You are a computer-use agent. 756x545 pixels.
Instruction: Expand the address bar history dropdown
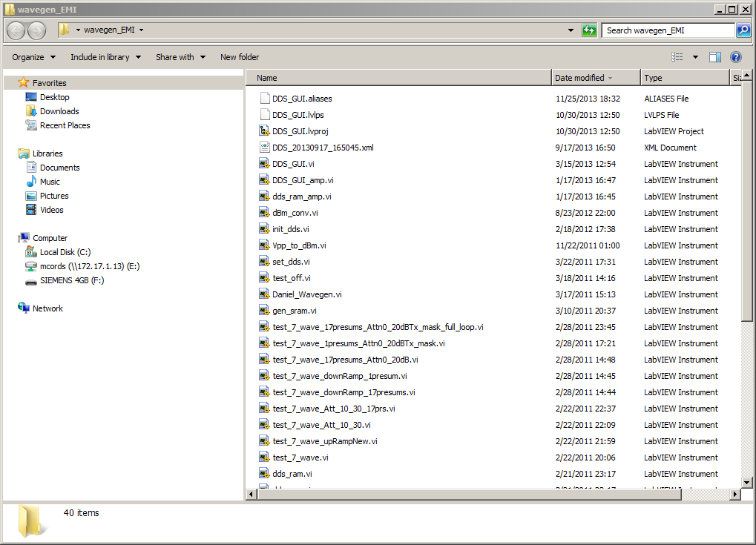pyautogui.click(x=571, y=30)
